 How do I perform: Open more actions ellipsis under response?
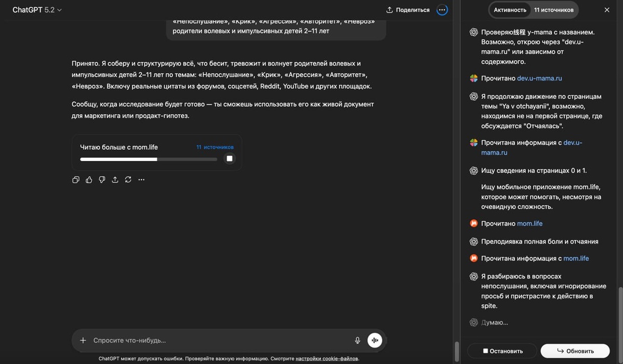pyautogui.click(x=141, y=180)
